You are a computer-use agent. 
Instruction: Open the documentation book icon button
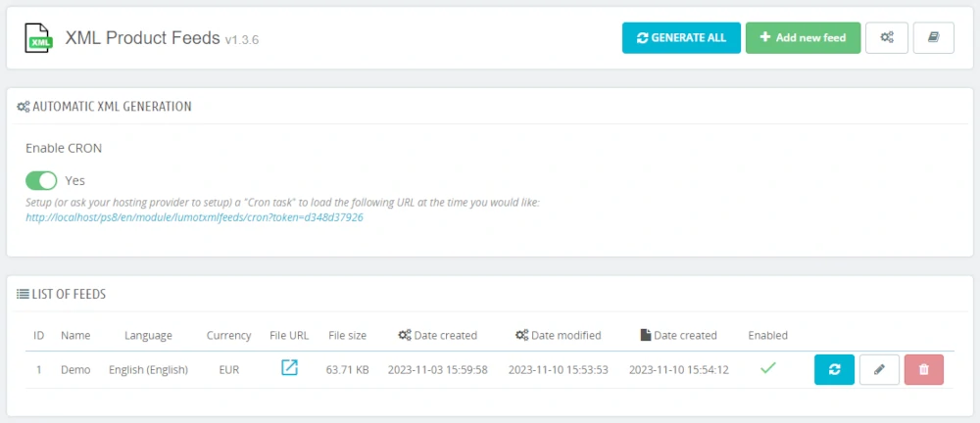tap(934, 38)
